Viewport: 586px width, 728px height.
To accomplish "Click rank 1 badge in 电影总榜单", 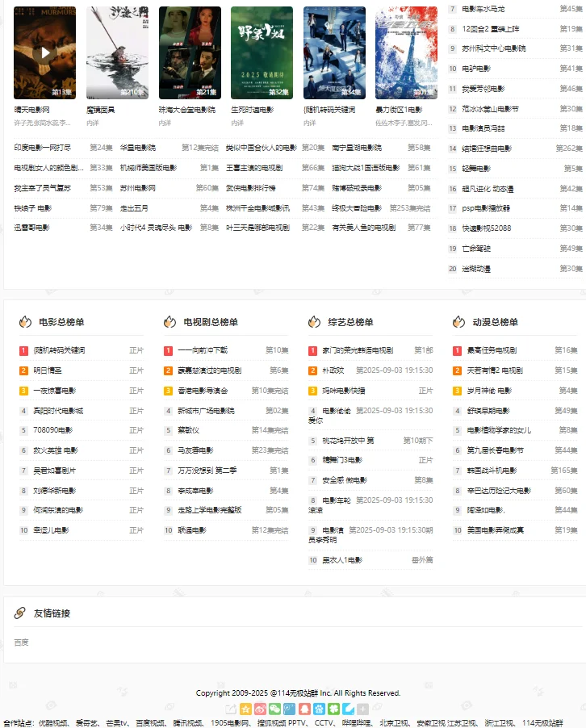I will tap(23, 351).
